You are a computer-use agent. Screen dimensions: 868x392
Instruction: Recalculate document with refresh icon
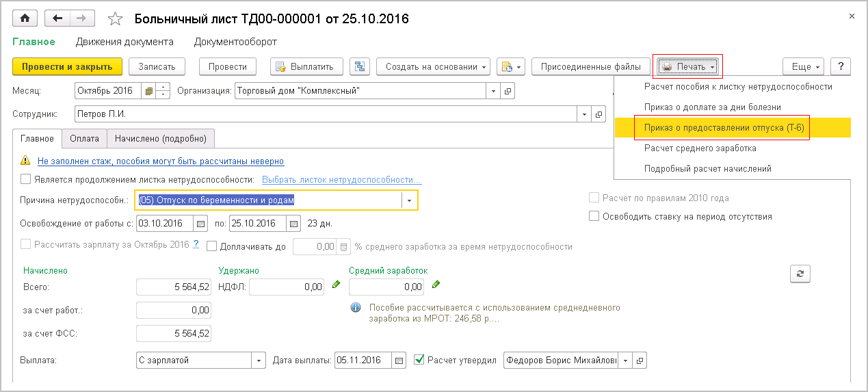[x=800, y=273]
